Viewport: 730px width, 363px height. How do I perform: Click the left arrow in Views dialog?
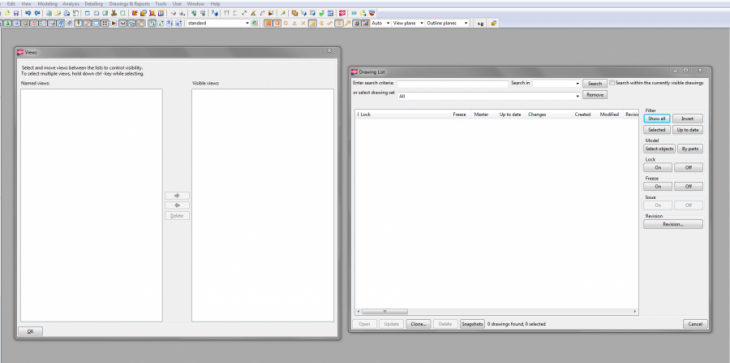click(x=177, y=205)
